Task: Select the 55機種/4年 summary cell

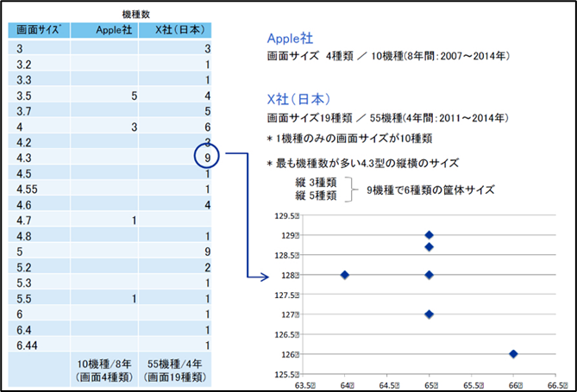Action: (x=175, y=370)
